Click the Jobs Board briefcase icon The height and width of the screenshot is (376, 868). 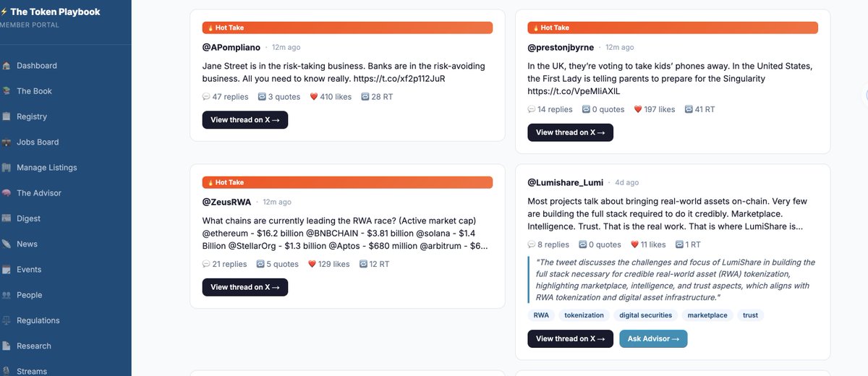(7, 142)
